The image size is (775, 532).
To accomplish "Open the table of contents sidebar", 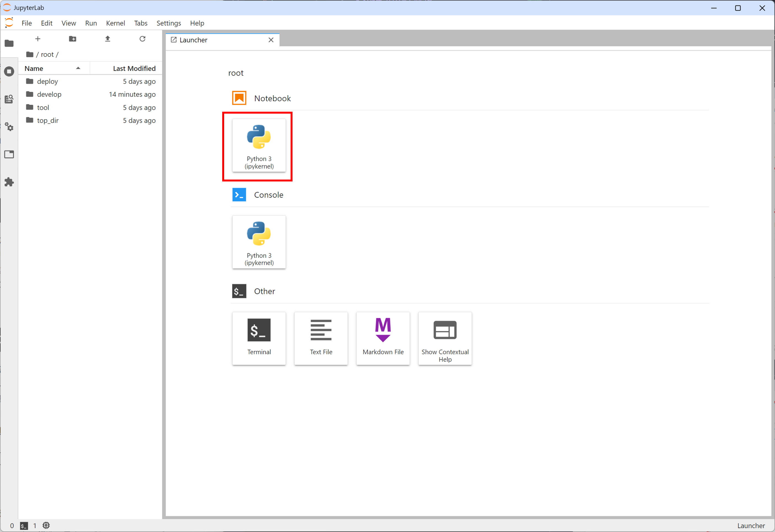I will click(x=9, y=99).
